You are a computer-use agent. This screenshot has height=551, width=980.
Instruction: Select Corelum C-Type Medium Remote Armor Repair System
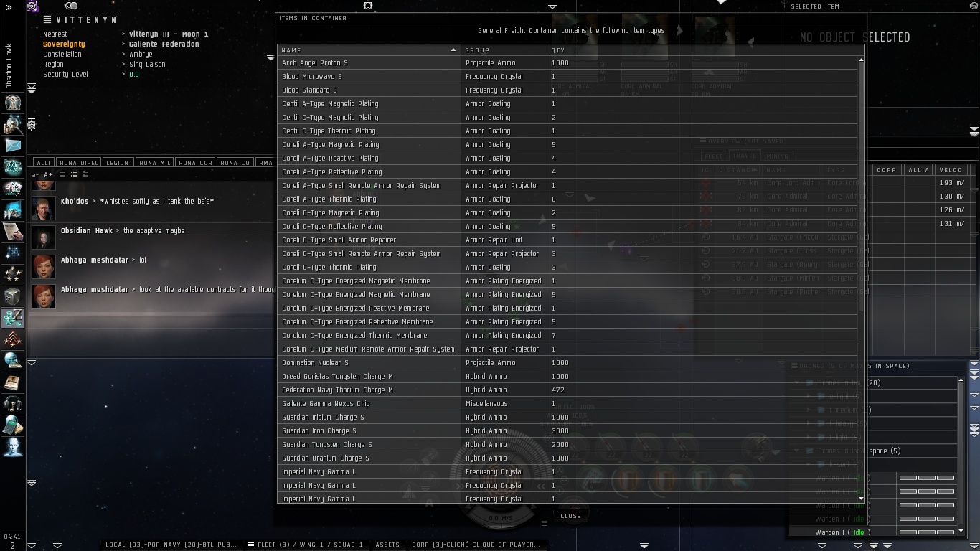pos(567,349)
